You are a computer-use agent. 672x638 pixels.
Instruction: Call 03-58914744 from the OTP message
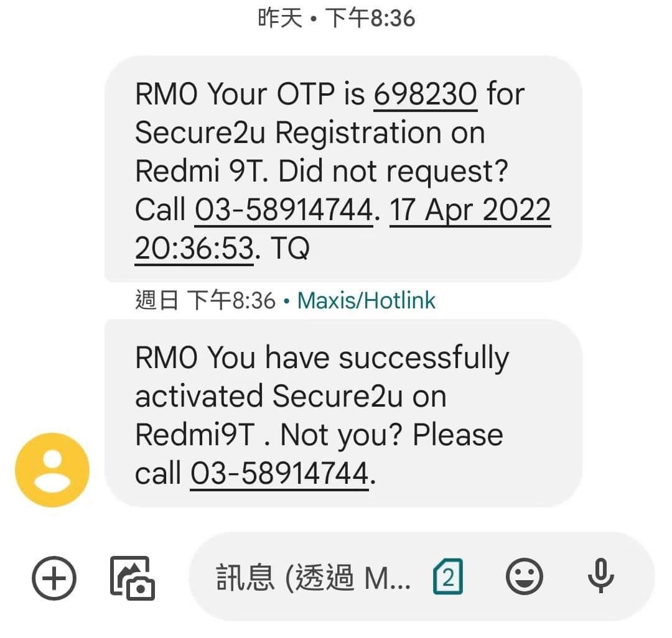click(284, 210)
